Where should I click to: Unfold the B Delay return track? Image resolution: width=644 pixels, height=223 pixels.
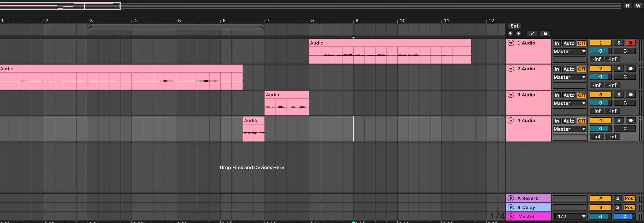[511, 207]
